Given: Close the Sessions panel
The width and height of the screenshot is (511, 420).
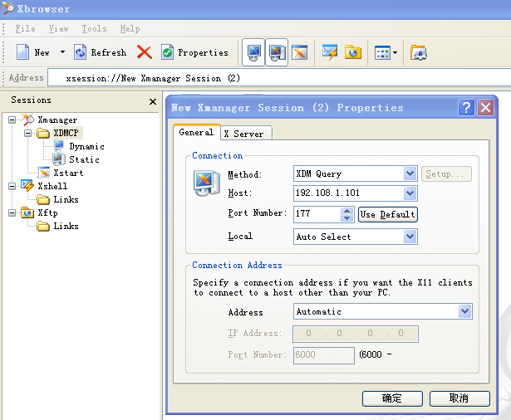Looking at the screenshot, I should (x=153, y=101).
